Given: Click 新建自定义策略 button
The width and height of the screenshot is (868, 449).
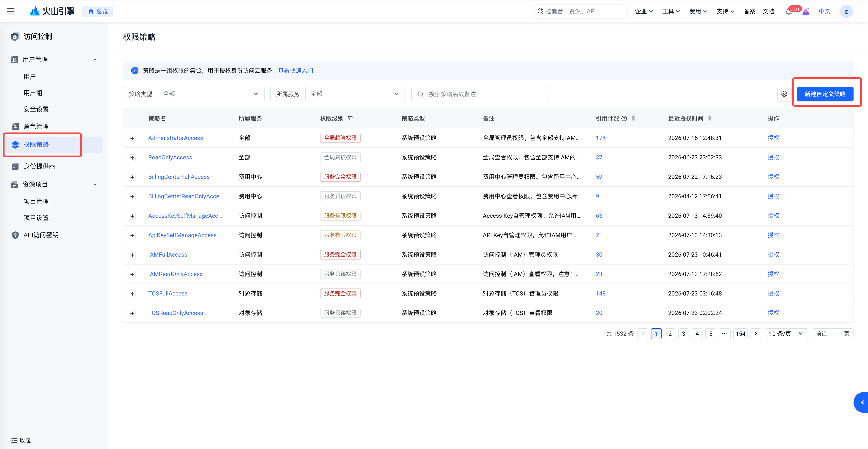Looking at the screenshot, I should point(825,94).
